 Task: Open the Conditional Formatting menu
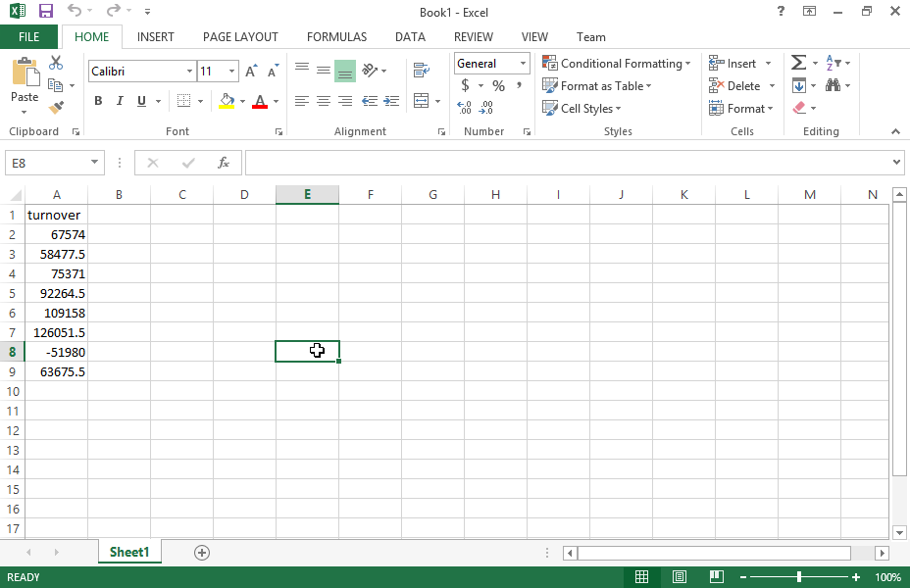617,64
